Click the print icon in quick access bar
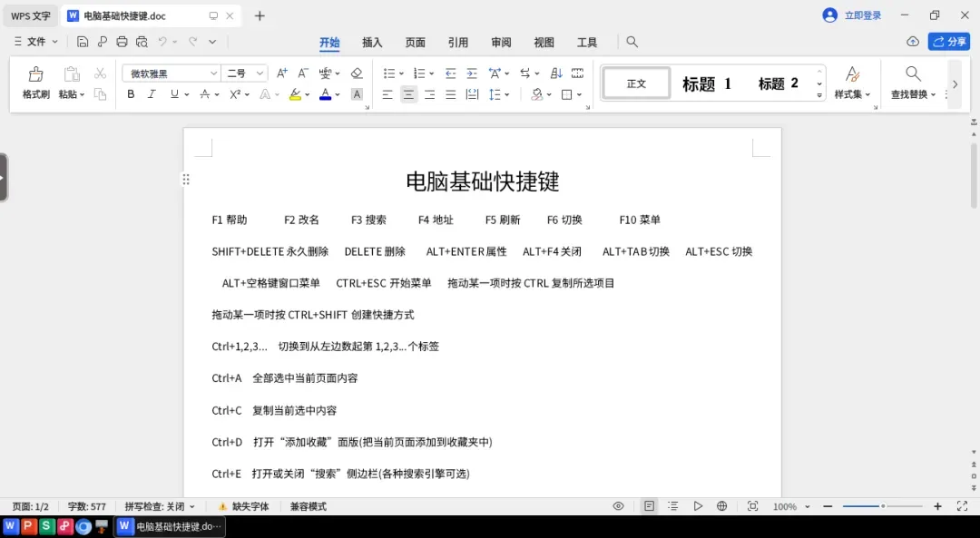Image resolution: width=980 pixels, height=538 pixels. coord(122,42)
